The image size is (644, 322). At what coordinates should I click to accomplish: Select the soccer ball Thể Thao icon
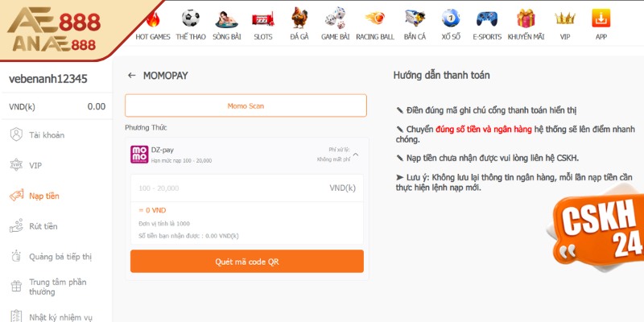[191, 18]
